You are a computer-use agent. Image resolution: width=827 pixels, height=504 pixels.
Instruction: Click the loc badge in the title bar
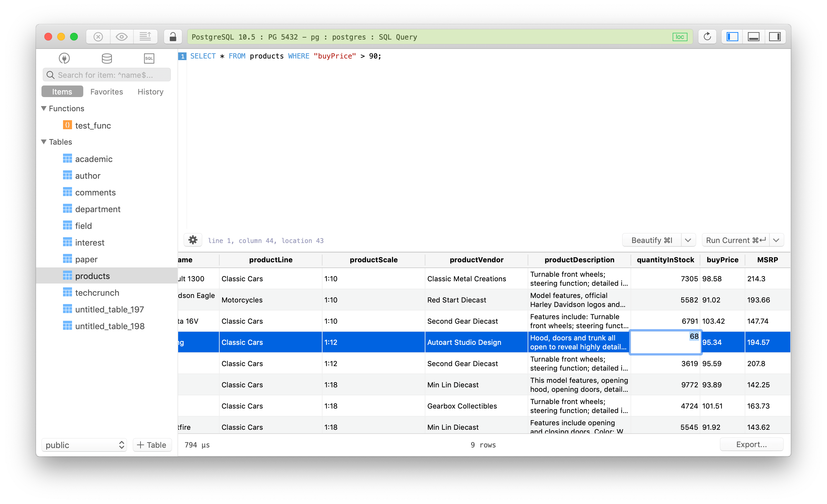pyautogui.click(x=680, y=37)
